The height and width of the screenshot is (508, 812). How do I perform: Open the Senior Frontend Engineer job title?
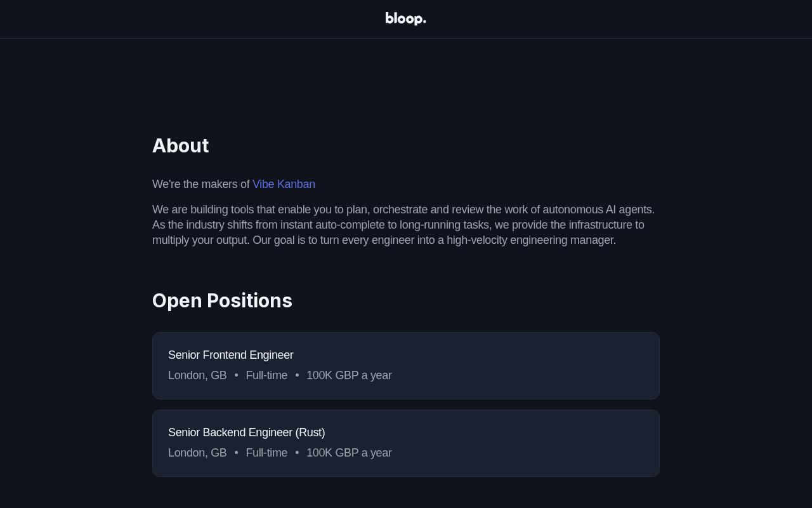click(230, 355)
